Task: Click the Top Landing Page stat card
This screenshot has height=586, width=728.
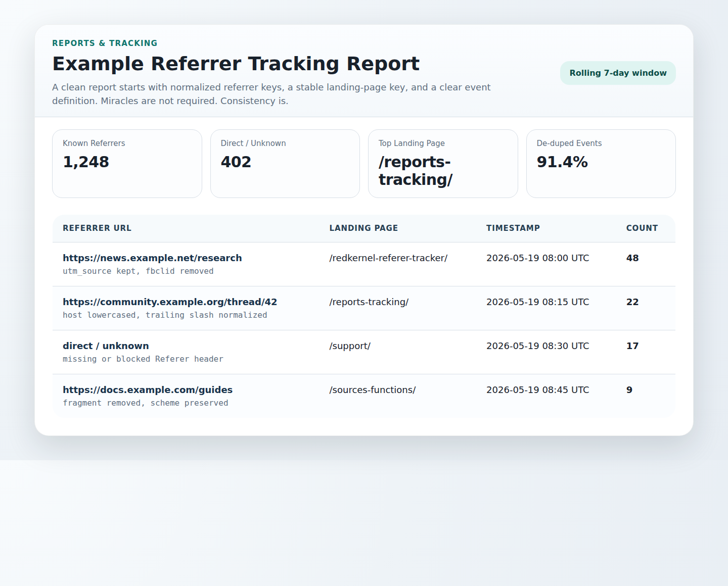Action: [x=443, y=164]
